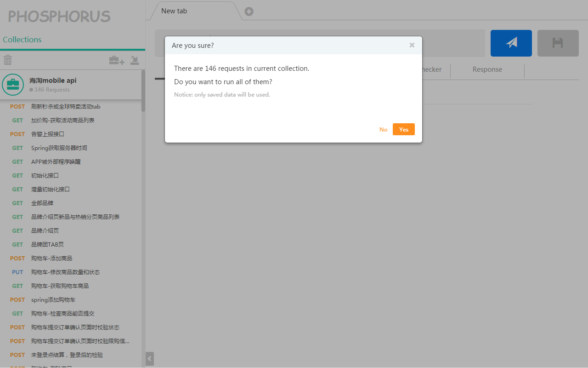
Task: Click the trash delete icon in sidebar
Action: point(8,60)
